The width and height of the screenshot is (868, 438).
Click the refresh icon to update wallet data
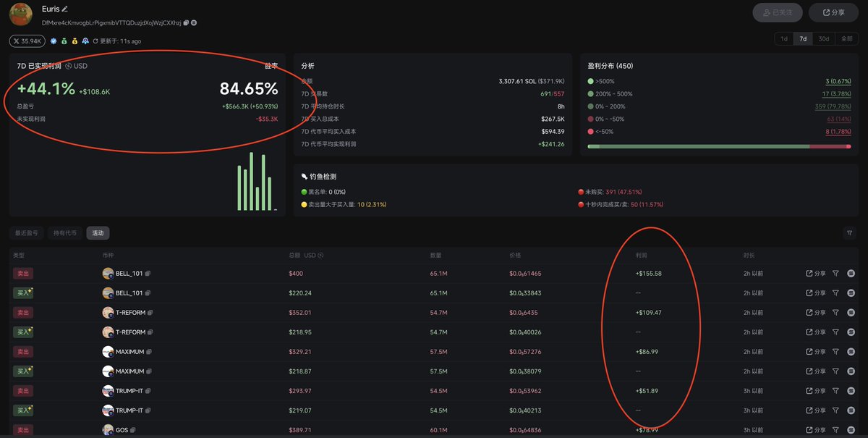(x=95, y=41)
